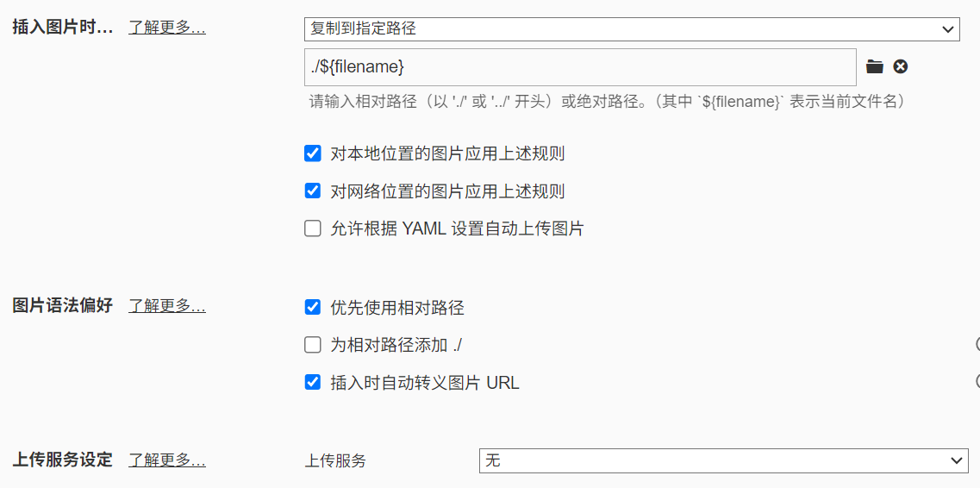Click the path hint text below the input
980x488 pixels.
click(607, 102)
